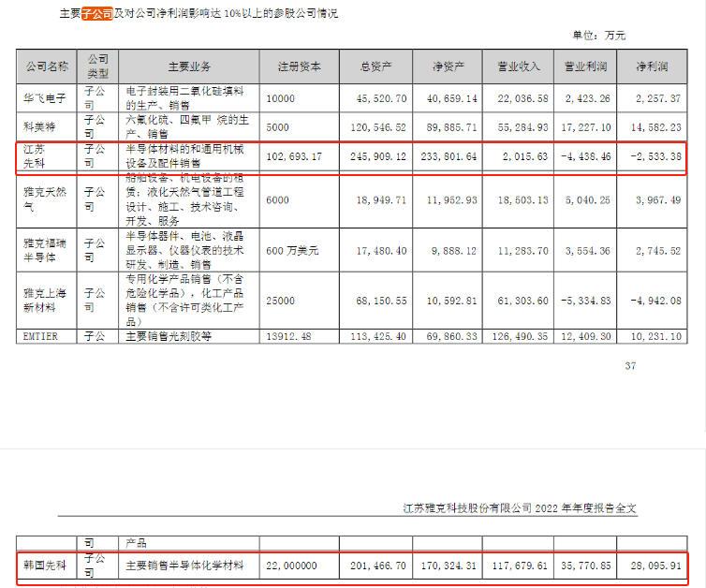
Task: Click 江苏先科 registered capital 102,693.17
Action: 294,156
